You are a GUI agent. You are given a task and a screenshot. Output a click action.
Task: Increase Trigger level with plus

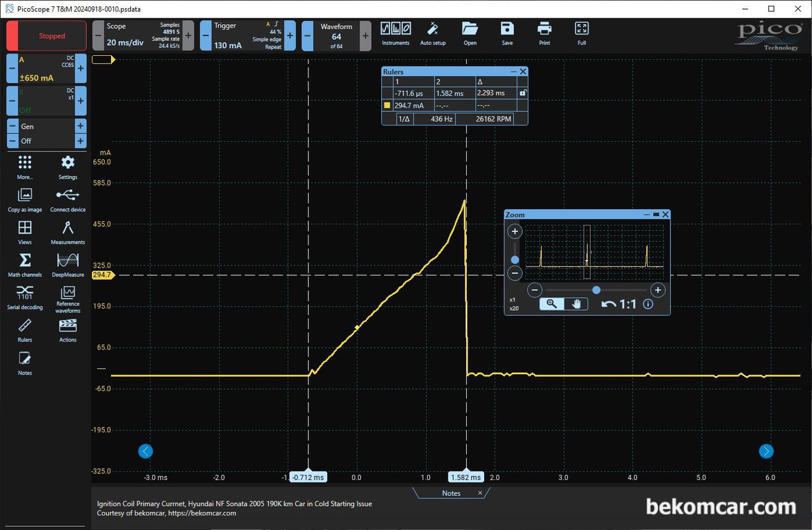(x=290, y=36)
